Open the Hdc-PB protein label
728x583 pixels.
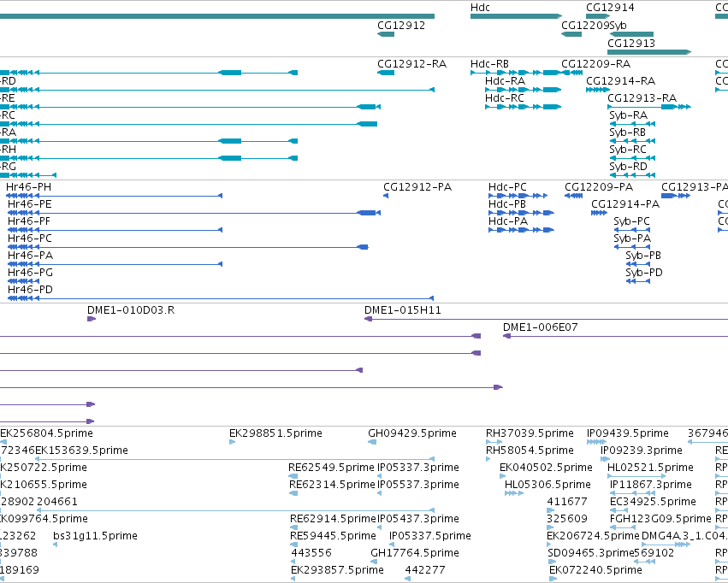(x=507, y=204)
